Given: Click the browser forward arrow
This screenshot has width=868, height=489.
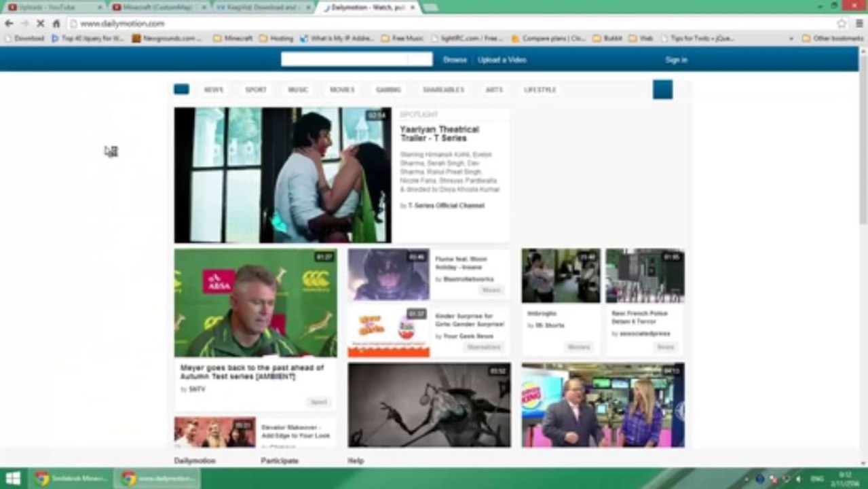Looking at the screenshot, I should tap(24, 23).
